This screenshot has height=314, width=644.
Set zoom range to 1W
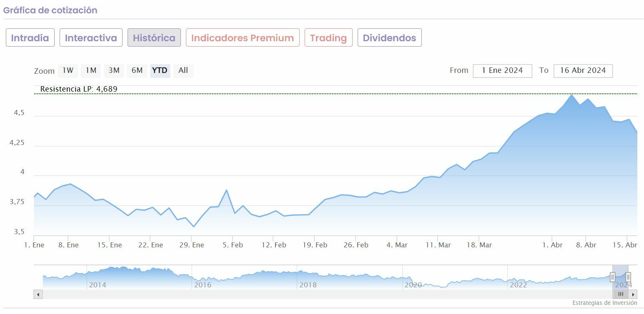click(68, 71)
